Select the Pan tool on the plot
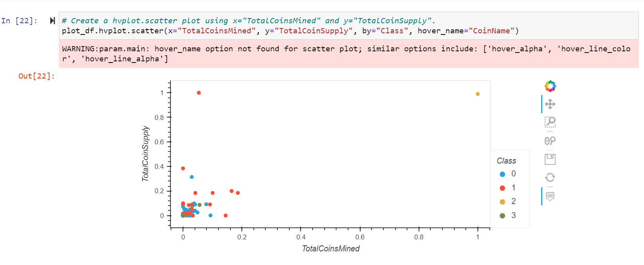The width and height of the screenshot is (644, 265). 550,103
